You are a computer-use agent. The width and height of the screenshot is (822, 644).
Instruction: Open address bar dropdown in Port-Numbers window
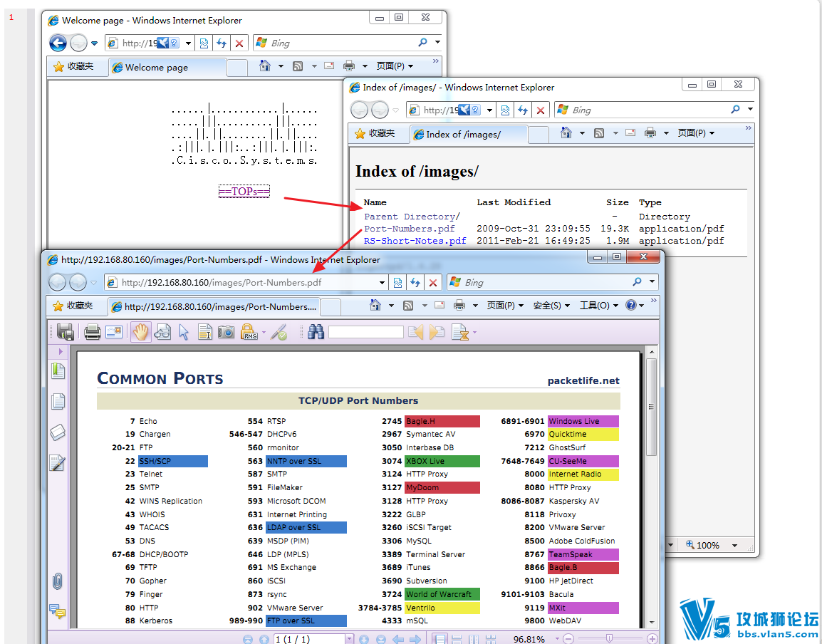pyautogui.click(x=383, y=283)
